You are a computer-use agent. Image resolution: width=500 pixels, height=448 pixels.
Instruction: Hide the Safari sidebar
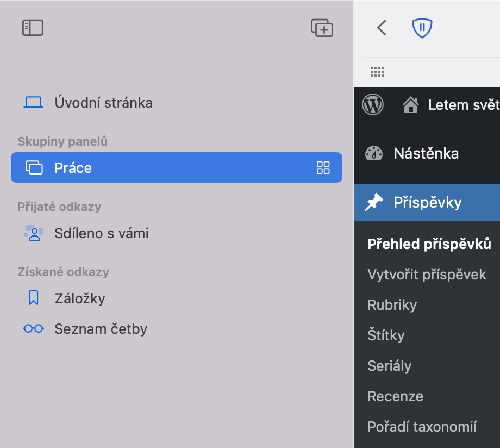tap(33, 28)
